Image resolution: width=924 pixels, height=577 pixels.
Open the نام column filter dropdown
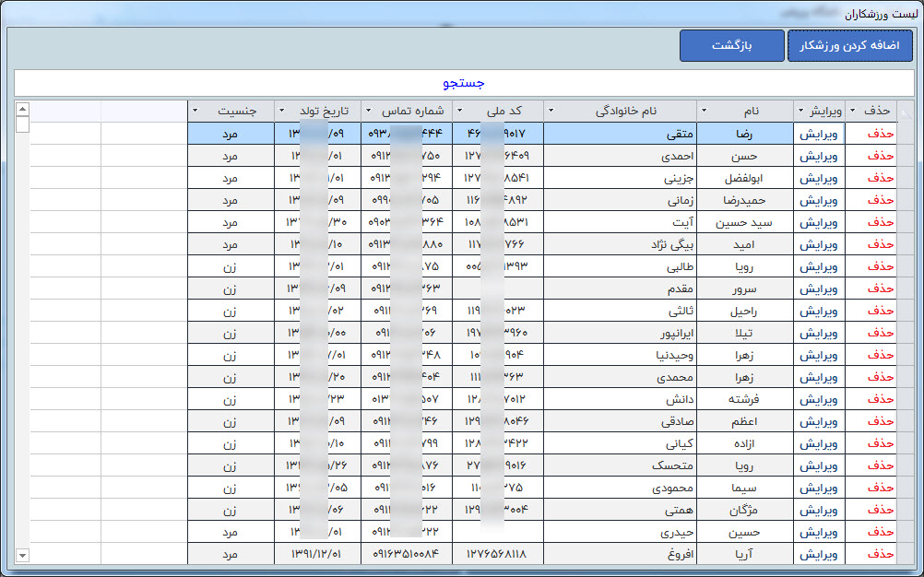tap(705, 111)
